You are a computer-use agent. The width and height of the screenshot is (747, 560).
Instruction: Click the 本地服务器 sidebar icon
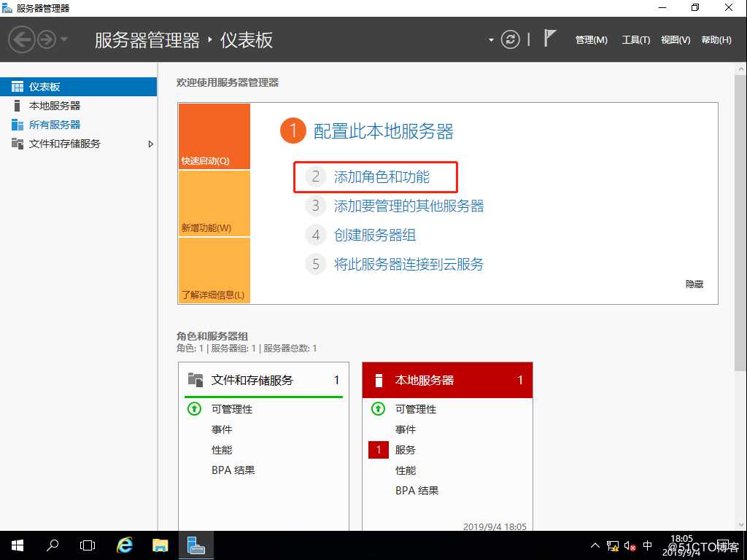tap(18, 106)
